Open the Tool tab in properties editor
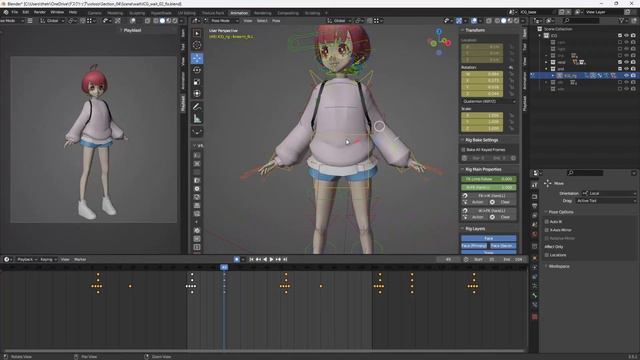The width and height of the screenshot is (640, 360). [535, 185]
